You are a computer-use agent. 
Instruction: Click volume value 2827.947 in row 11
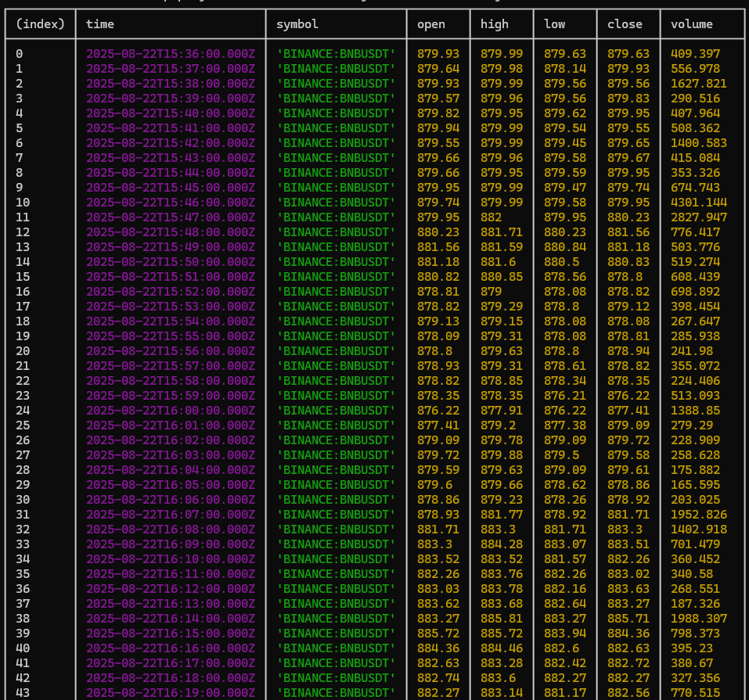(x=699, y=217)
